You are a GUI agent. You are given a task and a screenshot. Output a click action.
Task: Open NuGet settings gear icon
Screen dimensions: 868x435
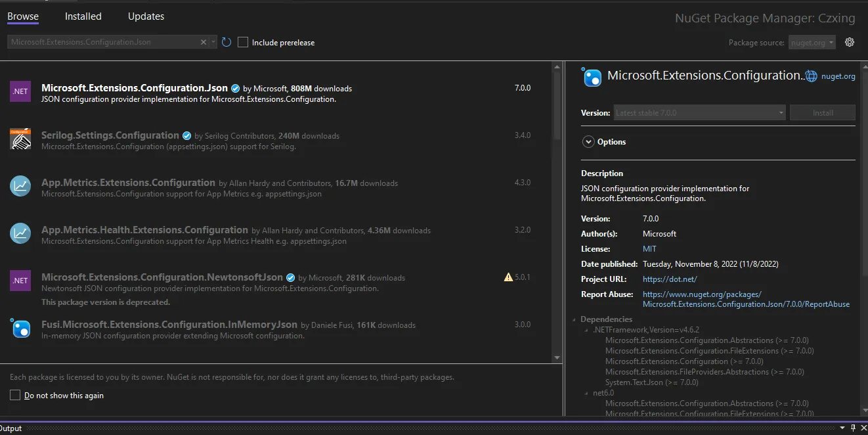(850, 42)
